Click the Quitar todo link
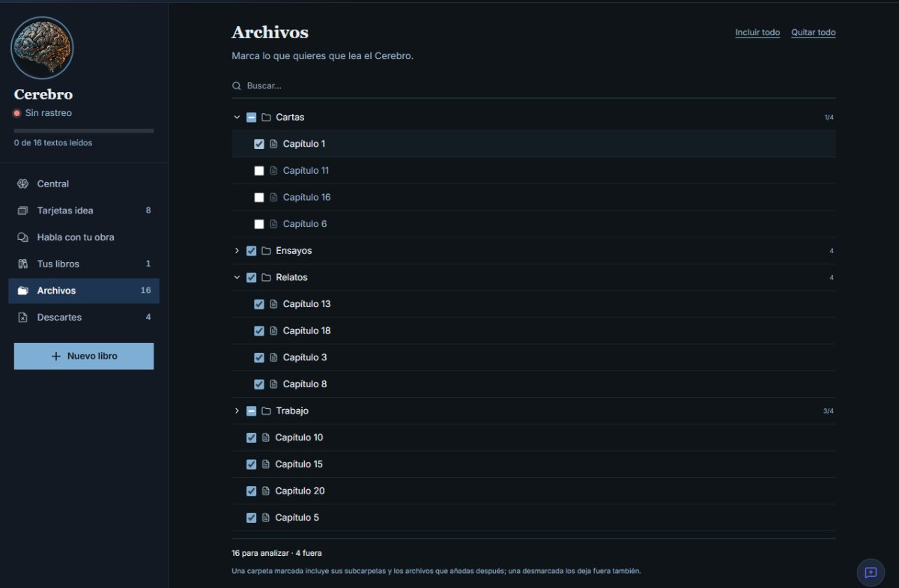 coord(814,32)
